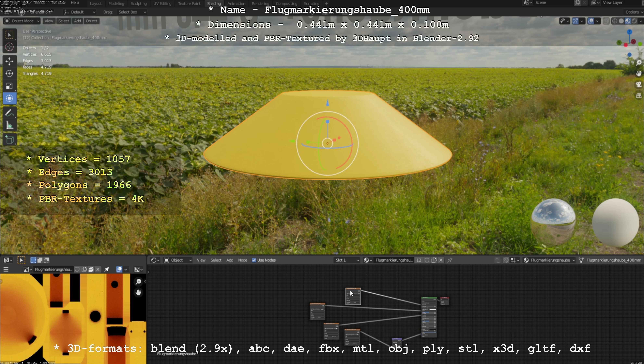Switch to Solid viewport shading
Image resolution: width=644 pixels, height=364 pixels.
click(x=621, y=21)
